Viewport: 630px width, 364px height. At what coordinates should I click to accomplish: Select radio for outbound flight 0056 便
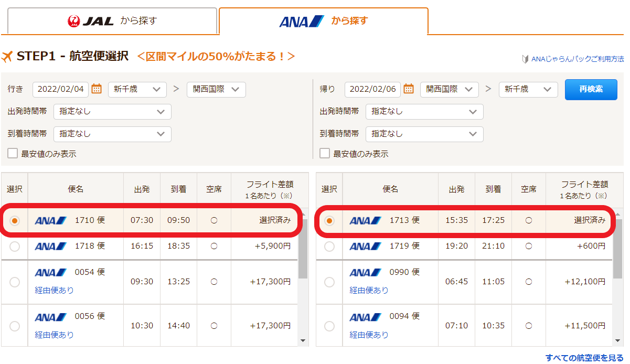(x=15, y=326)
